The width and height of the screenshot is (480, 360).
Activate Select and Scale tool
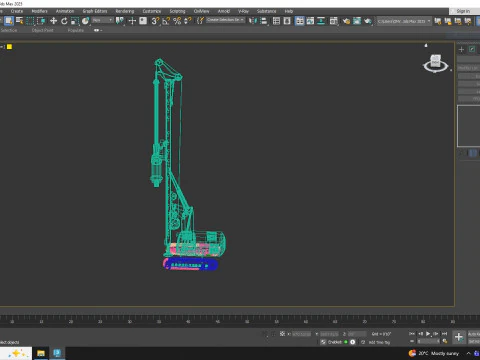pos(75,21)
